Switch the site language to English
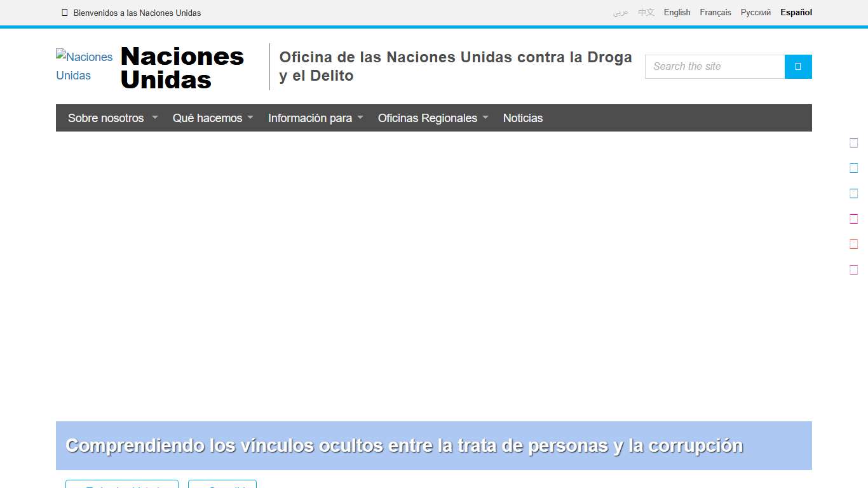Screen dimensions: 868x488 coord(677,12)
